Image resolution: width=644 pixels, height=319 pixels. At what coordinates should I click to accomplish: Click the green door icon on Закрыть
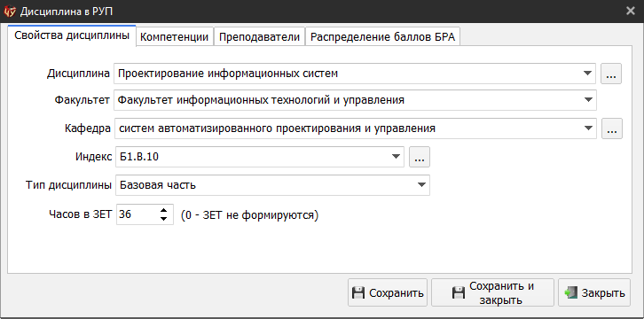pos(571,292)
